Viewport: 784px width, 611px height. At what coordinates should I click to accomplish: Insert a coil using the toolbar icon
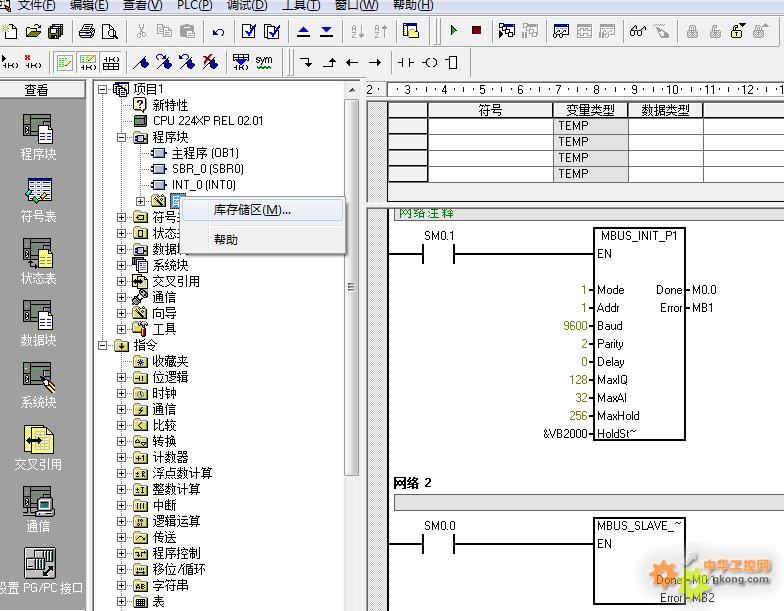[x=430, y=62]
